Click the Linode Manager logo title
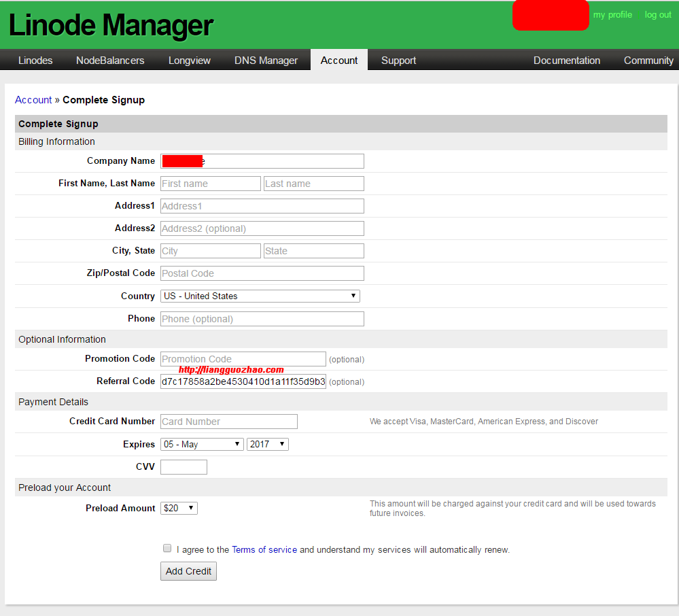 click(x=111, y=25)
